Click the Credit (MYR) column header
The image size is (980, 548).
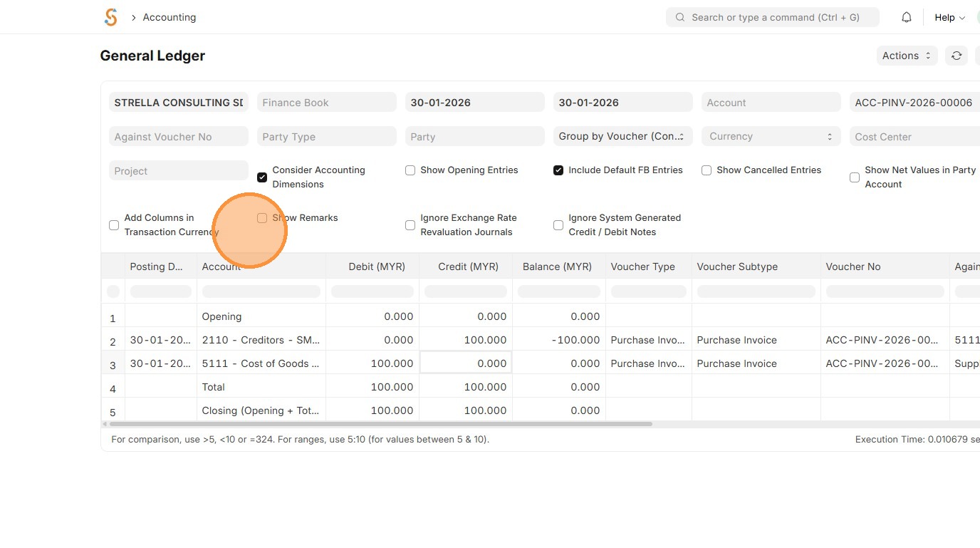pos(466,267)
